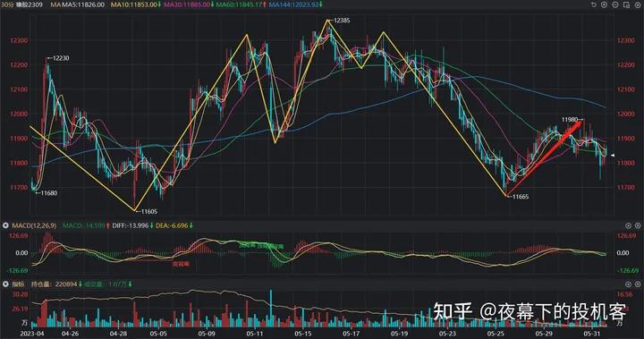The image size is (644, 339).
Task: Click the region screenshot icon in top toolbar
Action: tap(626, 5)
